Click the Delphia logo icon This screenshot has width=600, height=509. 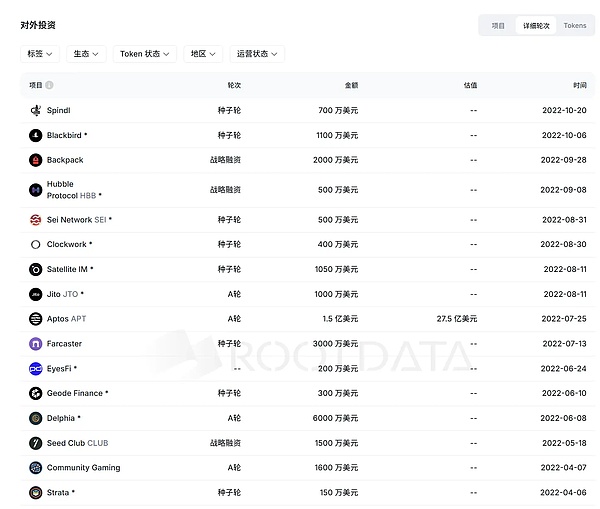36,418
